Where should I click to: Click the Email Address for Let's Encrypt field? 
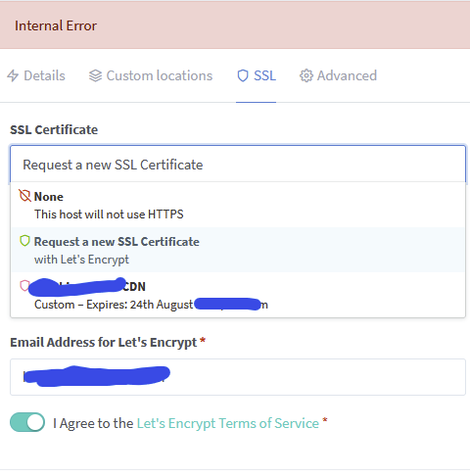[238, 377]
